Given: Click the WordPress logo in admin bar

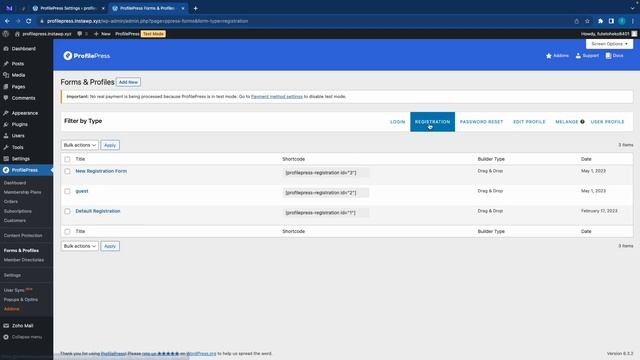Looking at the screenshot, I should [x=6, y=34].
